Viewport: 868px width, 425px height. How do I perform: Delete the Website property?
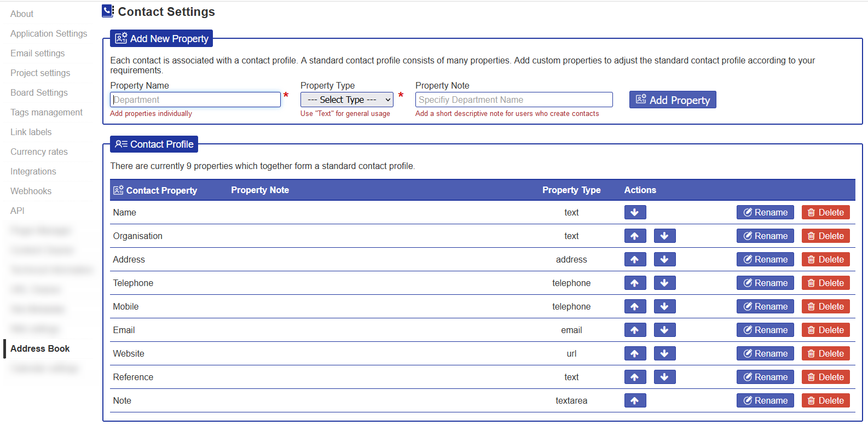point(826,353)
